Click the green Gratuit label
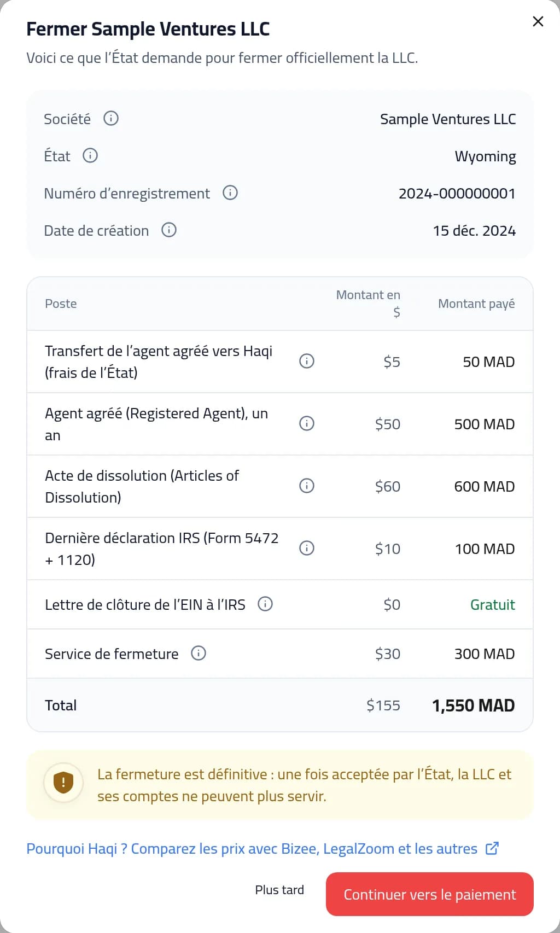The image size is (560, 933). (x=493, y=604)
